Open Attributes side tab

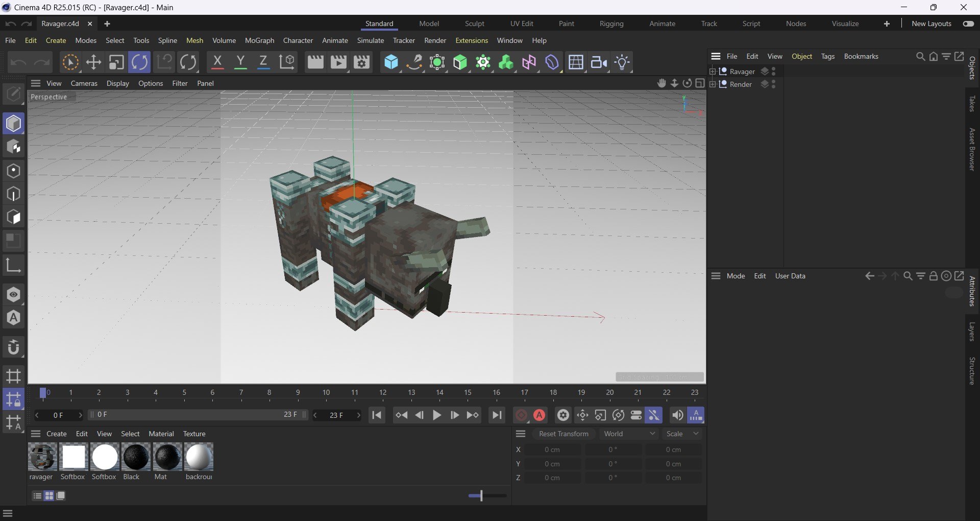click(972, 291)
